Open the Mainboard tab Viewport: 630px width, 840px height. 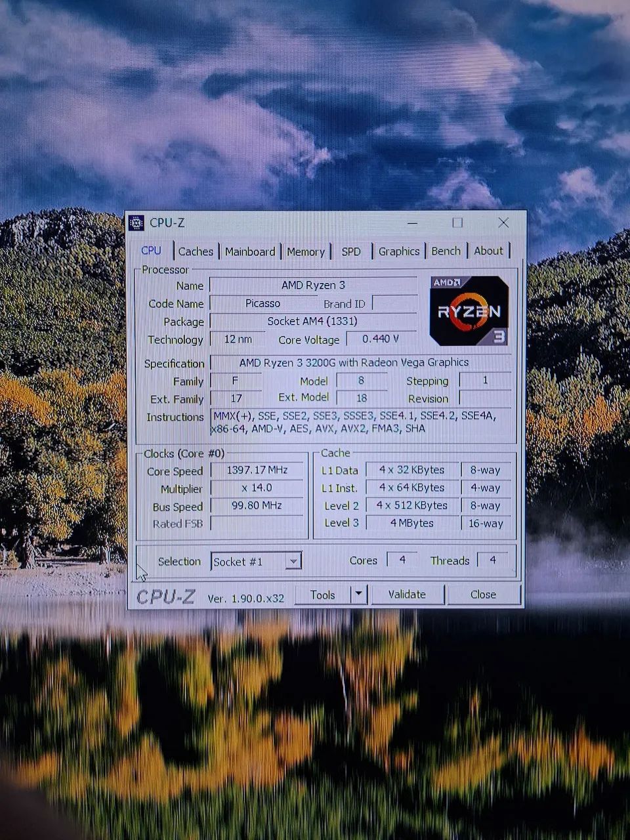[250, 252]
